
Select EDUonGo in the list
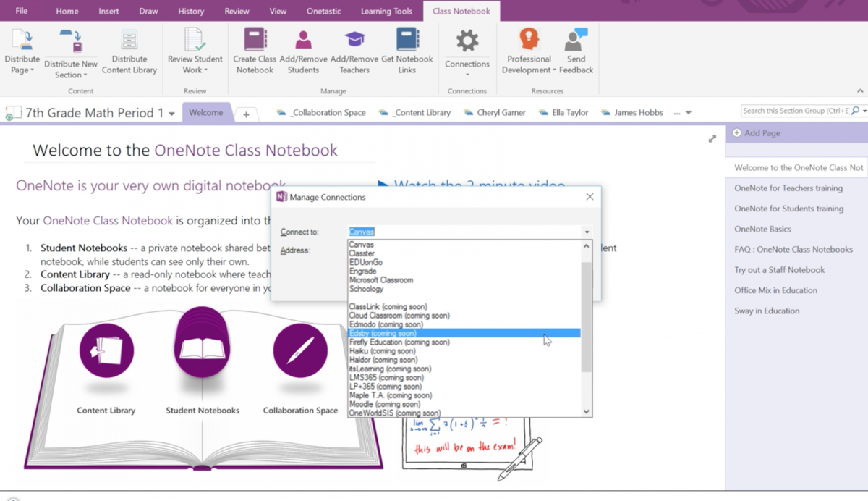pyautogui.click(x=464, y=262)
